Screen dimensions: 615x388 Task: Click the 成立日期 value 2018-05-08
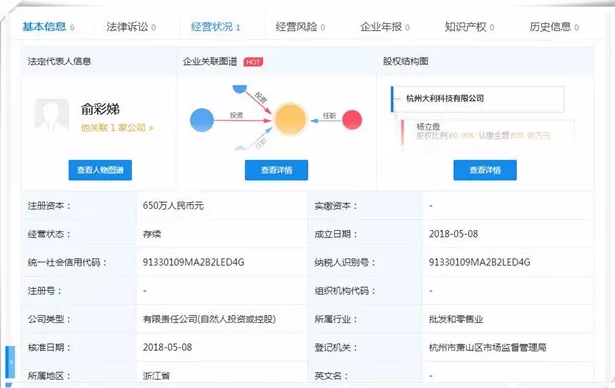point(453,234)
